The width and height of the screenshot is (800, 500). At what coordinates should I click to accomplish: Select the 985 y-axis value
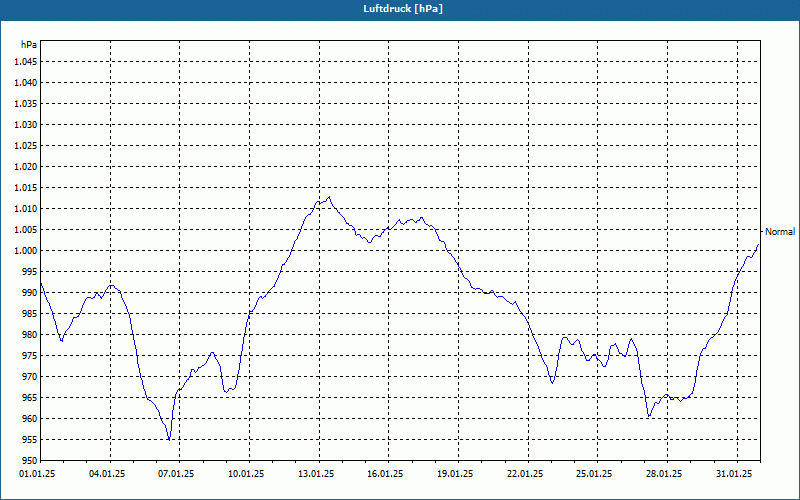30,314
